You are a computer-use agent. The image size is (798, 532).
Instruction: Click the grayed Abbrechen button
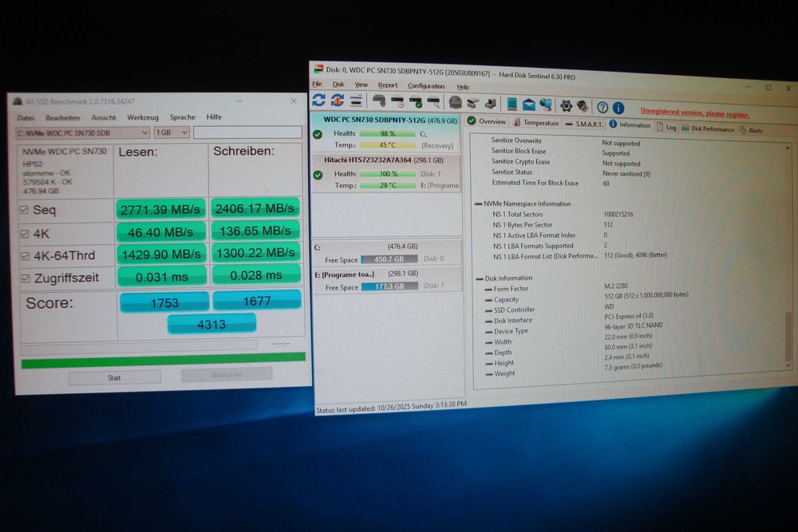(x=227, y=374)
